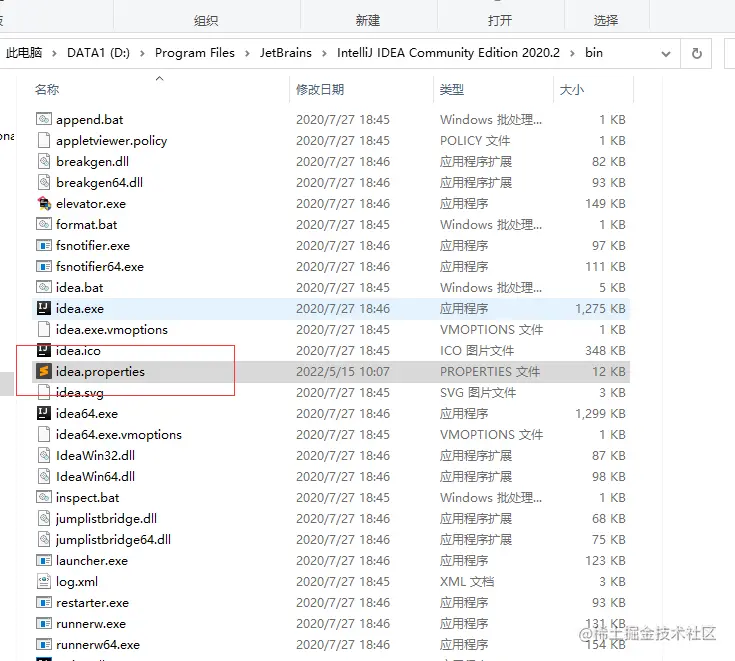This screenshot has height=661, width=735.
Task: Click the breakgen64.dll file icon
Action: (x=44, y=182)
